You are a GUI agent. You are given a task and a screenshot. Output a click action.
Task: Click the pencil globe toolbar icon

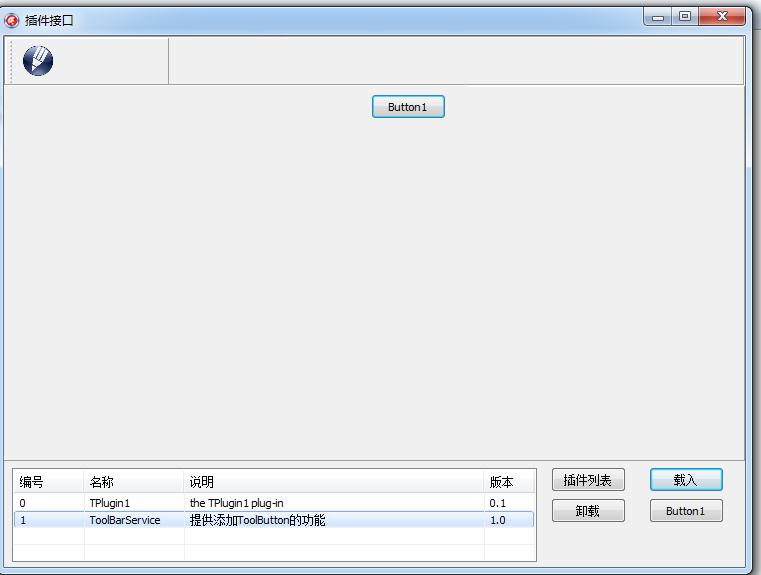tap(38, 61)
